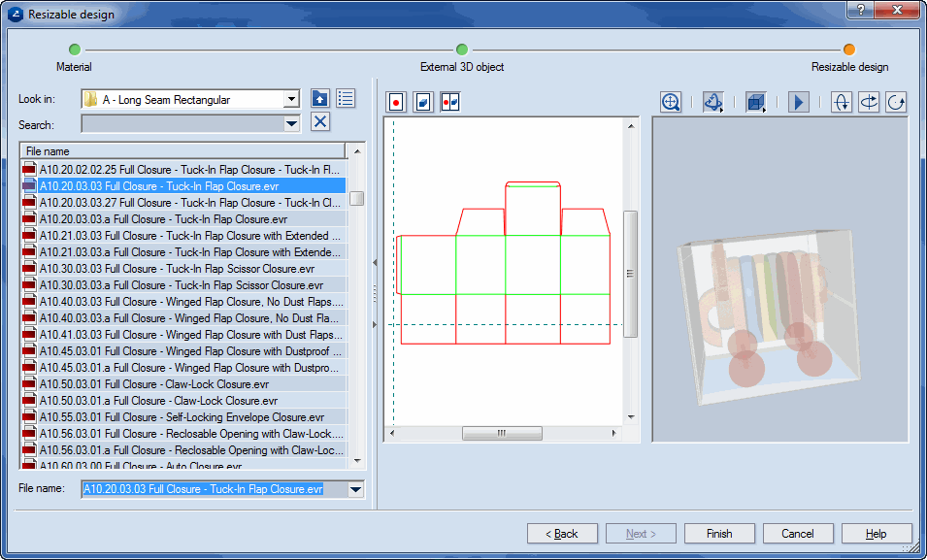Expand the Look in folder dropdown
Image resolution: width=927 pixels, height=560 pixels.
coord(291,99)
